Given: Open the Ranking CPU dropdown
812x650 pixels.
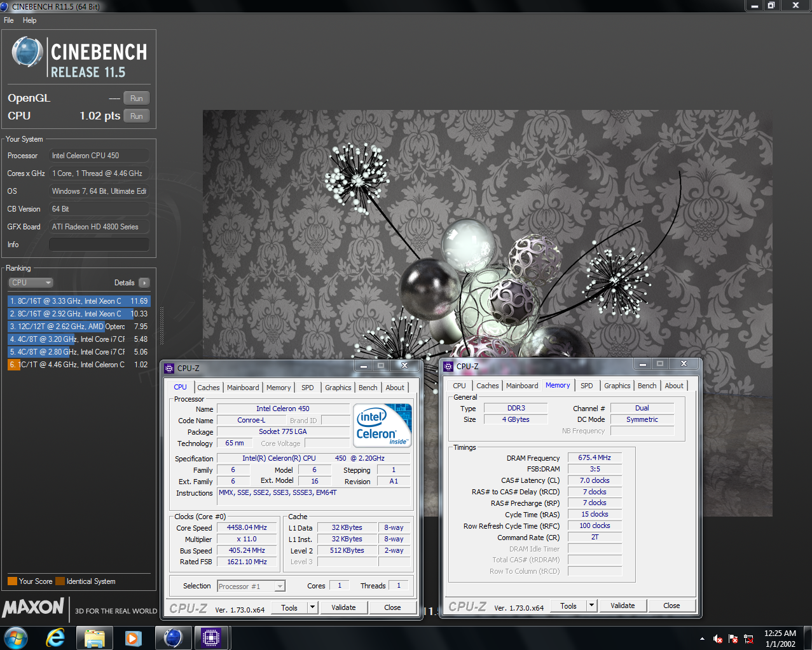Looking at the screenshot, I should point(31,283).
